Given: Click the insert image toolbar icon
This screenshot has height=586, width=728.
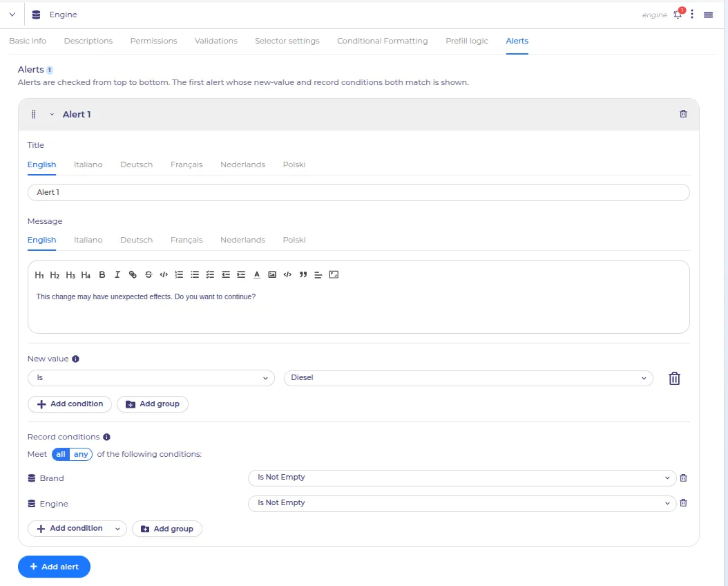Looking at the screenshot, I should tap(272, 275).
